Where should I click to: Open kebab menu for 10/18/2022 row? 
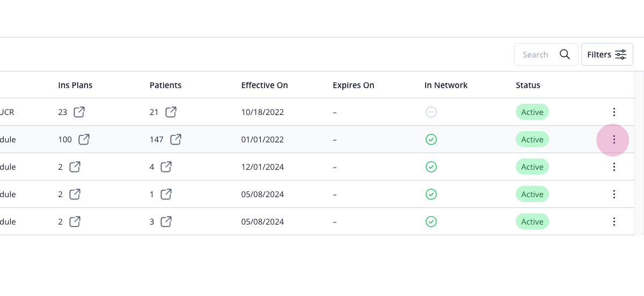pyautogui.click(x=614, y=112)
